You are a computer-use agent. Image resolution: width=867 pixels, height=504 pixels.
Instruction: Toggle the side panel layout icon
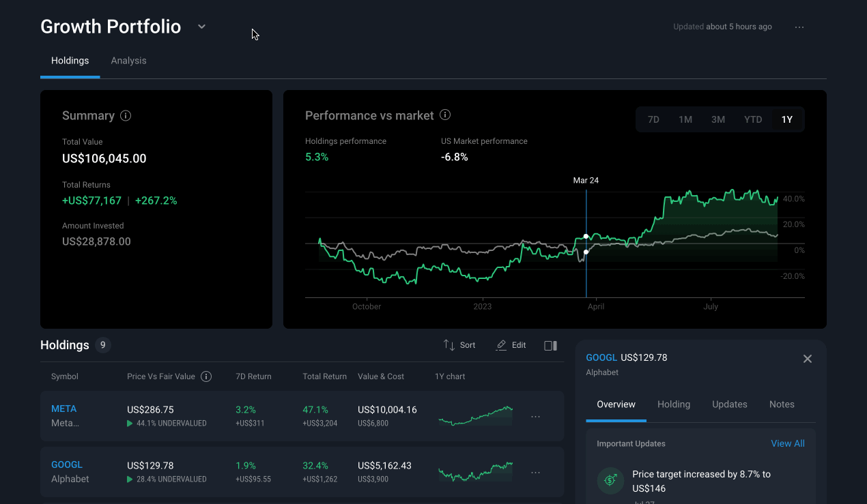tap(551, 346)
